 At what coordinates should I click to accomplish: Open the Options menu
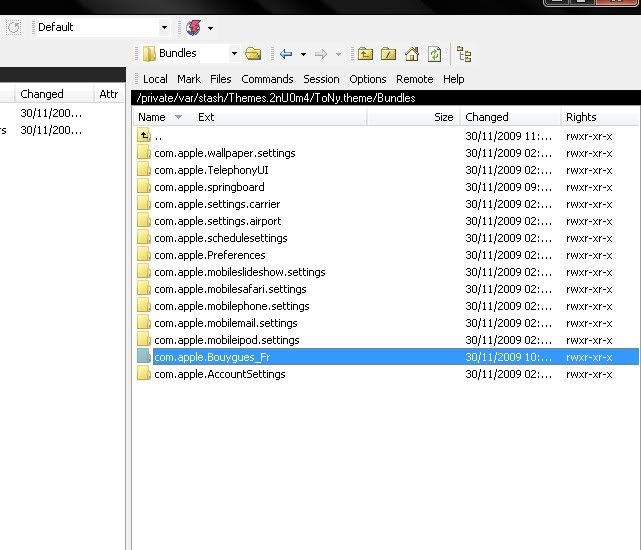click(368, 79)
